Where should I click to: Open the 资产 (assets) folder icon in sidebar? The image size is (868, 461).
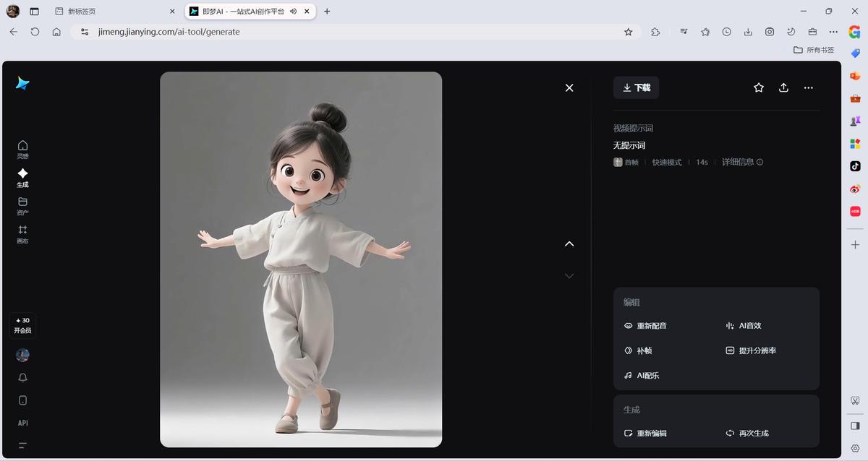tap(22, 206)
